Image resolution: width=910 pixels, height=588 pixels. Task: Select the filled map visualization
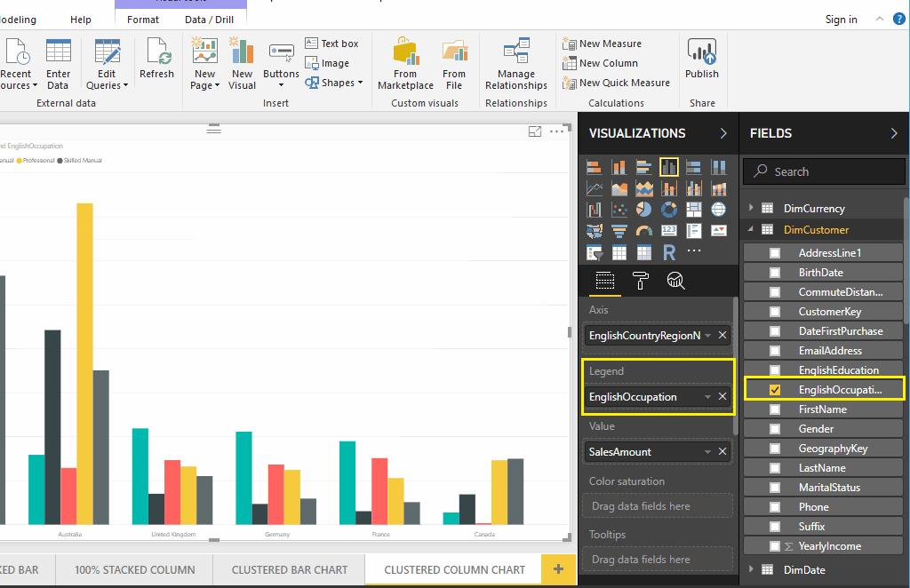[x=594, y=231]
